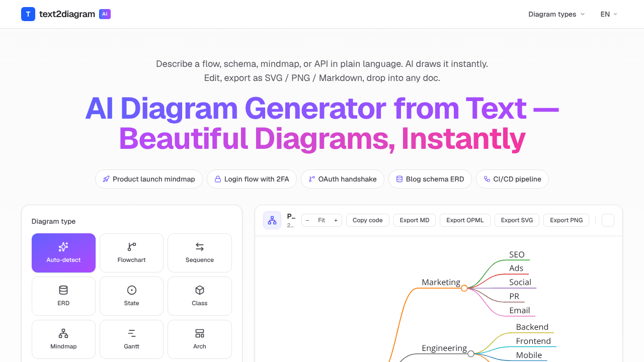Viewport: 644px width, 362px height.
Task: Select the Backend node in mindmap
Action: click(x=532, y=327)
